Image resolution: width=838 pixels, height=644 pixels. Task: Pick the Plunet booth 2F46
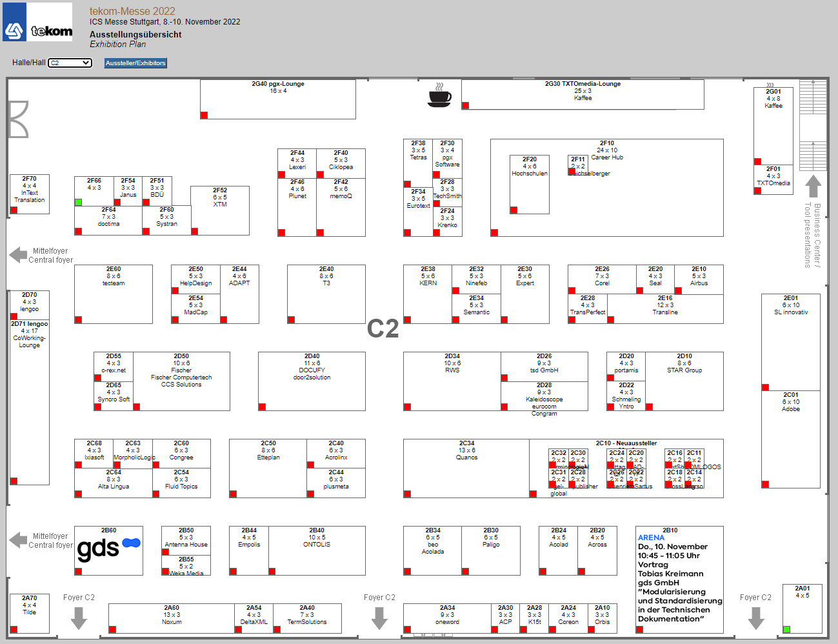(297, 207)
